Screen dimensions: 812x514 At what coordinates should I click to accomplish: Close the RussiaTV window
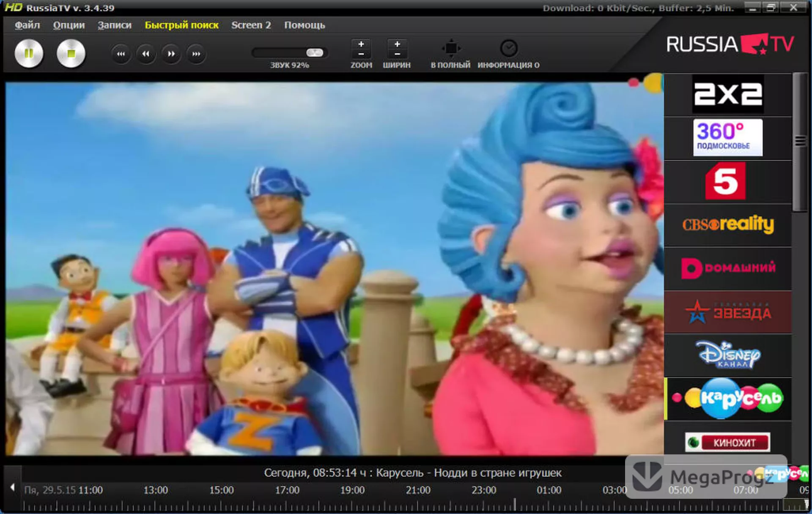coord(793,8)
